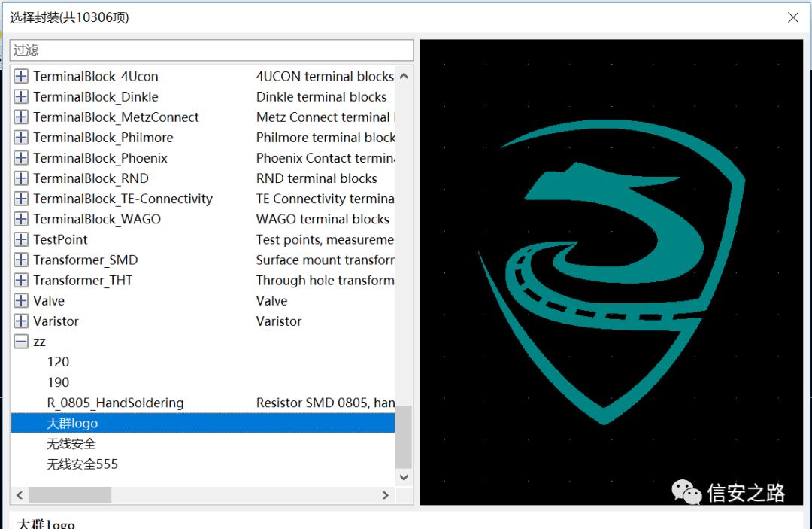Click the 过滤 filter input field
Image resolution: width=812 pixels, height=529 pixels.
click(211, 50)
